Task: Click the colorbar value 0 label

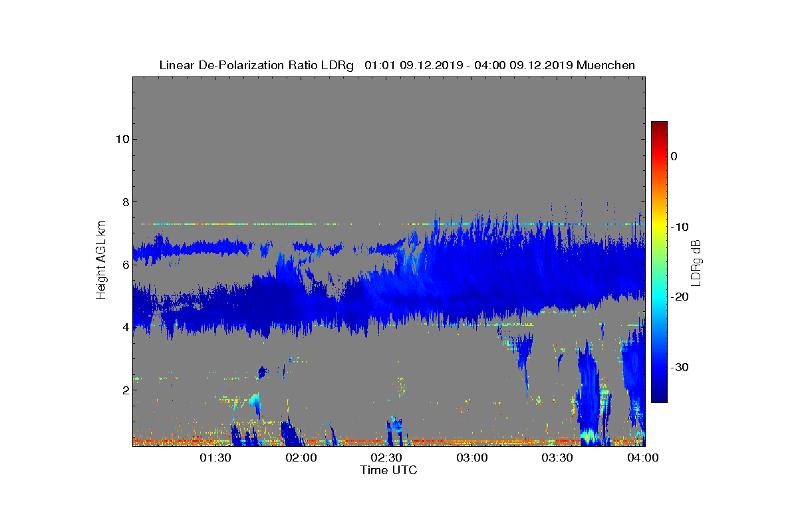Action: click(x=674, y=156)
